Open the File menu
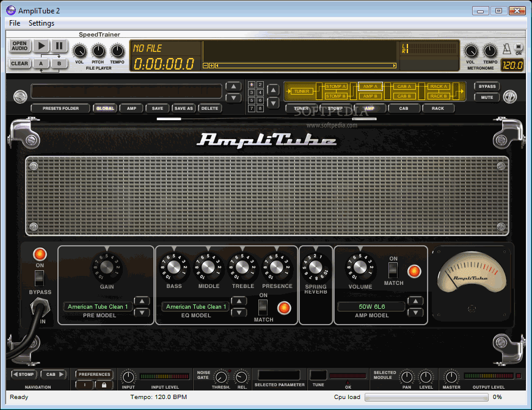This screenshot has height=410, width=532. click(x=15, y=23)
